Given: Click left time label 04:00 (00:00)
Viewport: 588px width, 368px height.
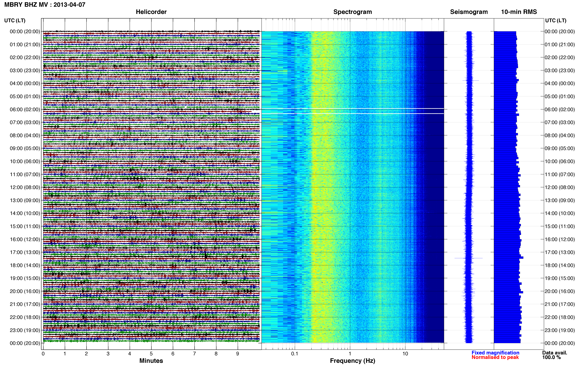Looking at the screenshot, I should coord(25,83).
